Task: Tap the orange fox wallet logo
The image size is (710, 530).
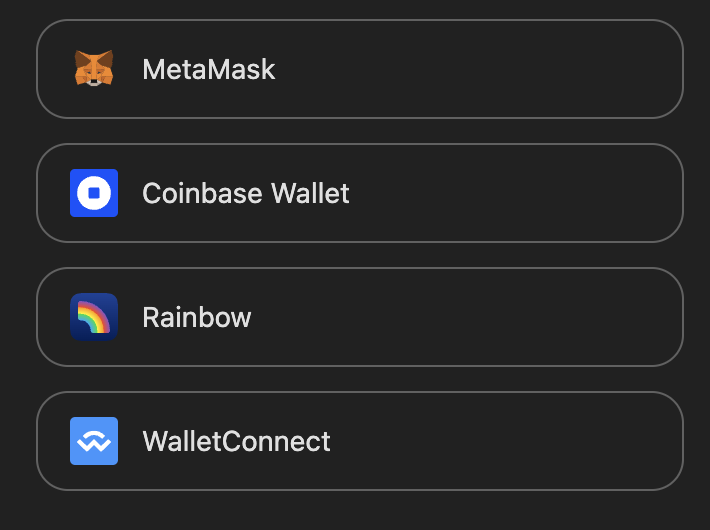Action: [94, 68]
